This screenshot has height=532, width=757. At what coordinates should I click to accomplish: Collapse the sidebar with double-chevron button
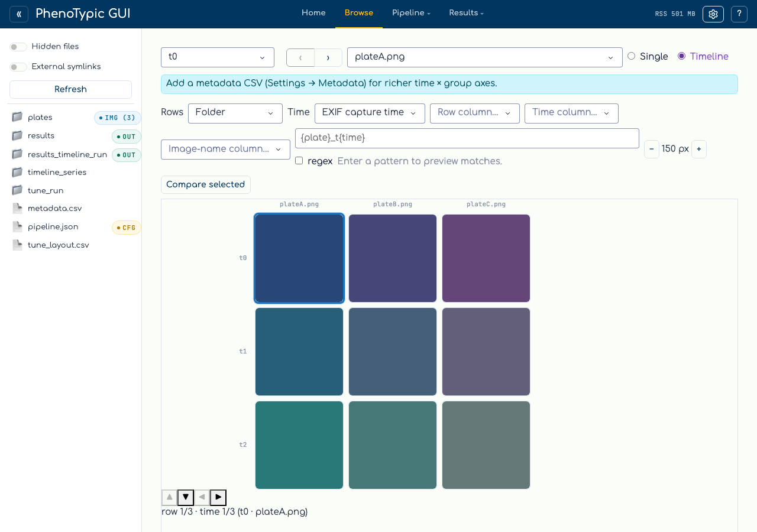pyautogui.click(x=19, y=14)
